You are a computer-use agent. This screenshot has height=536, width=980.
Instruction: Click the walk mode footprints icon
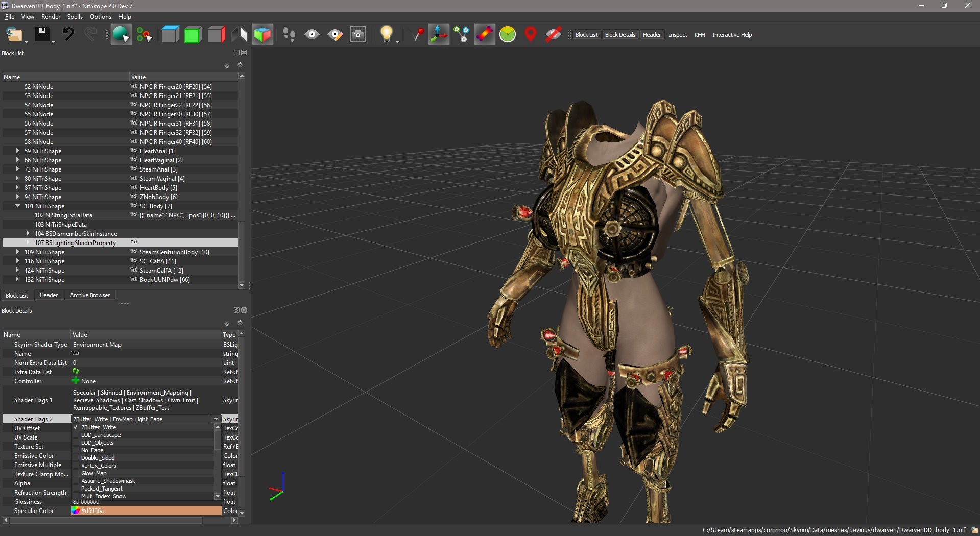pos(289,35)
